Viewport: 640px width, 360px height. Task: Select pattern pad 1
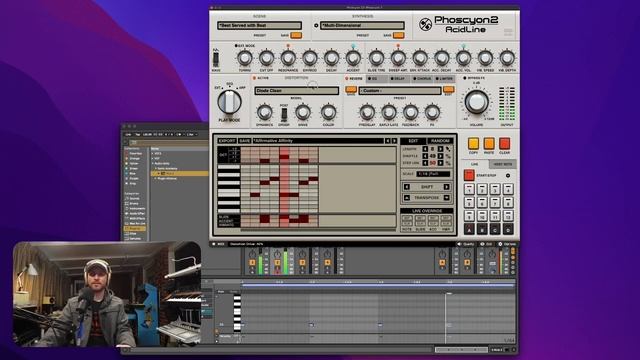(x=469, y=189)
